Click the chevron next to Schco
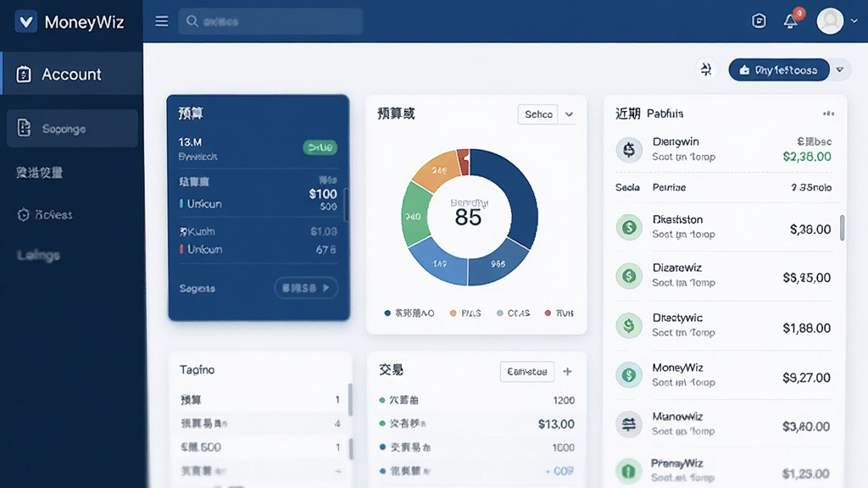Screen dimensions: 868x488 569,114
